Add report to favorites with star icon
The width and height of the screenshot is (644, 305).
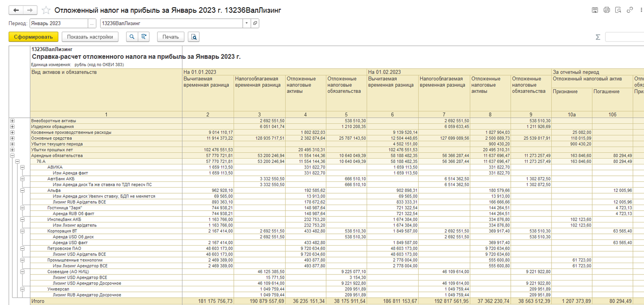tap(46, 10)
